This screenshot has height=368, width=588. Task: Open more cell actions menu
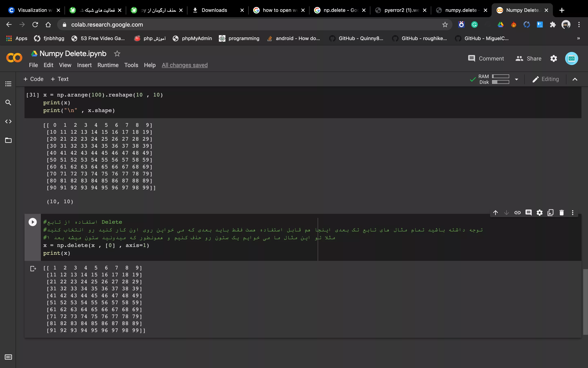(573, 213)
